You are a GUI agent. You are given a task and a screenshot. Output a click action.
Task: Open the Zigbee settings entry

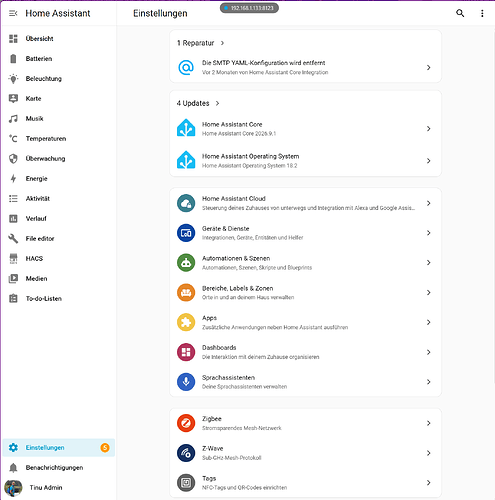(305, 423)
